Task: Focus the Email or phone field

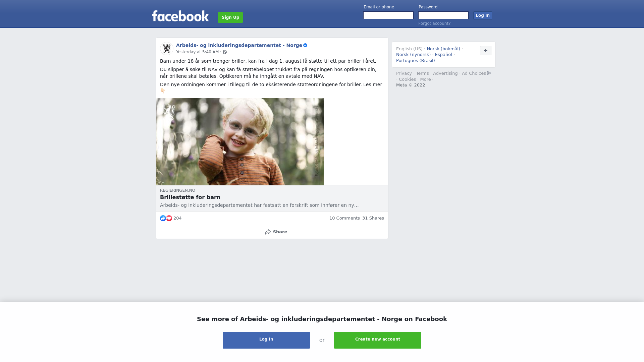Action: pos(388,15)
